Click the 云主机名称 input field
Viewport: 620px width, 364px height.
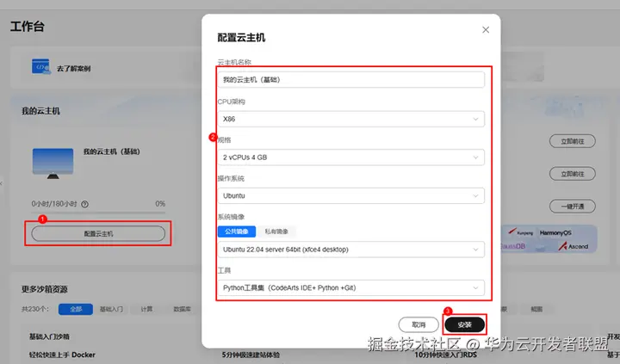click(351, 80)
